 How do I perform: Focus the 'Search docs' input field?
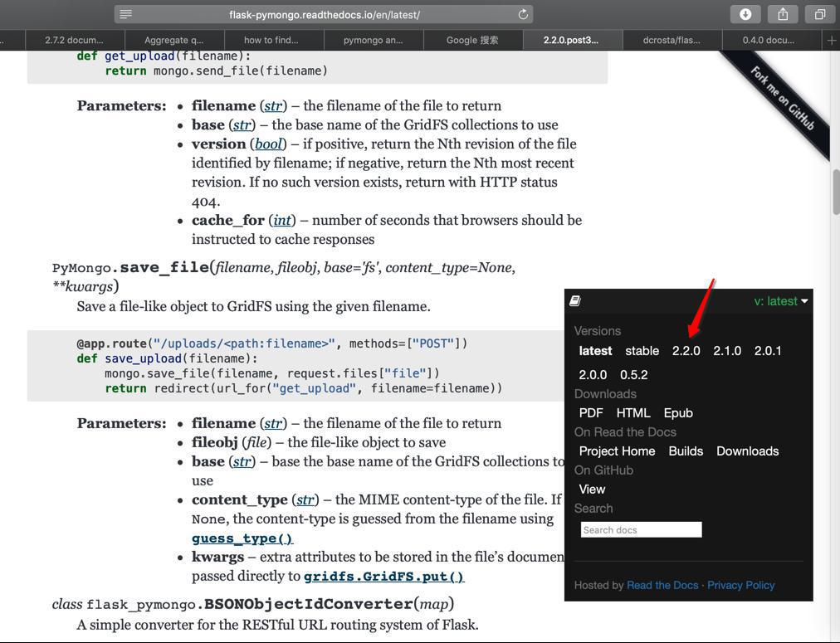642,529
